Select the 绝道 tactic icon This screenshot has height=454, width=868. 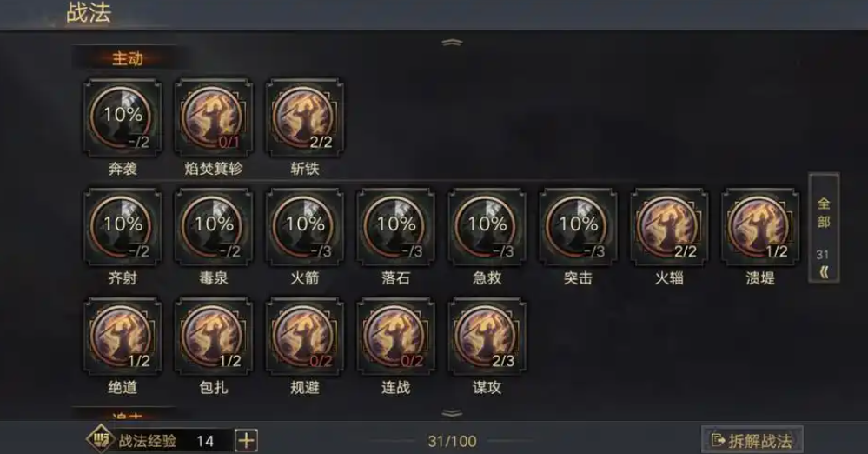[x=123, y=336]
